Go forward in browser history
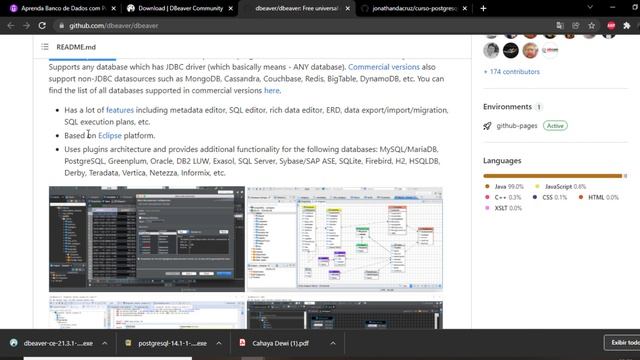The width and height of the screenshot is (640, 360). pos(27,26)
